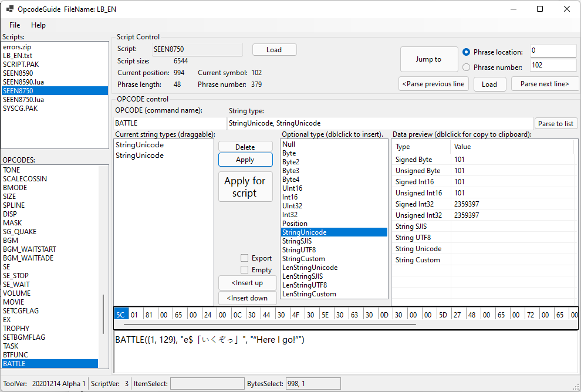Click the Parse previous line button
This screenshot has width=581, height=392.
click(x=434, y=84)
